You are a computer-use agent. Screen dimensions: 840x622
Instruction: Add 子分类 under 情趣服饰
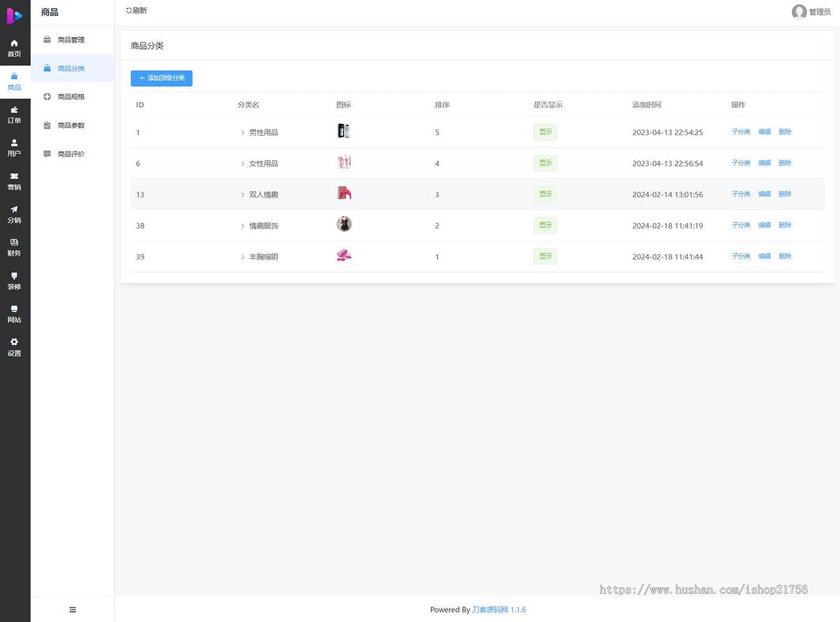(x=741, y=225)
